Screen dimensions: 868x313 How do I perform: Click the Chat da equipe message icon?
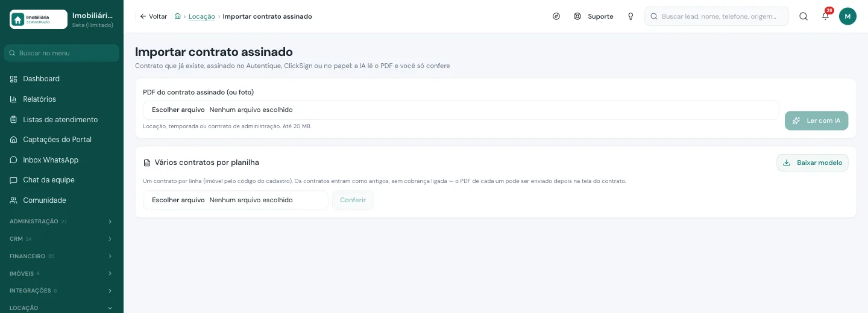coord(13,180)
